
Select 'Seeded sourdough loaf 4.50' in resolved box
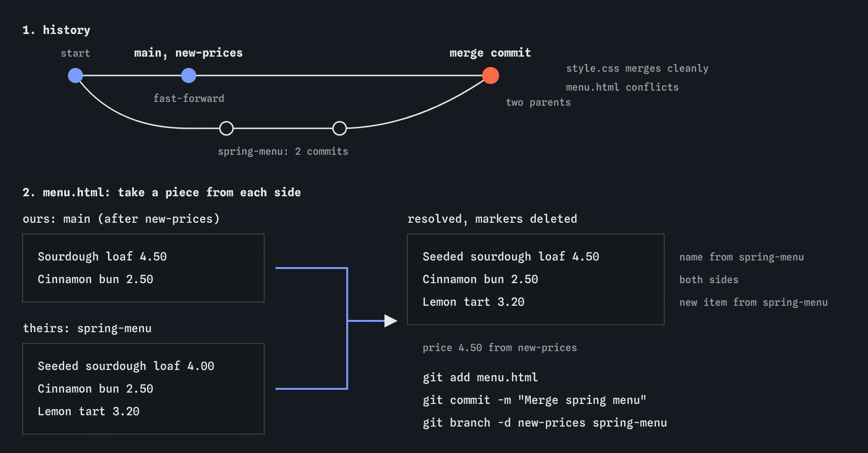point(511,257)
